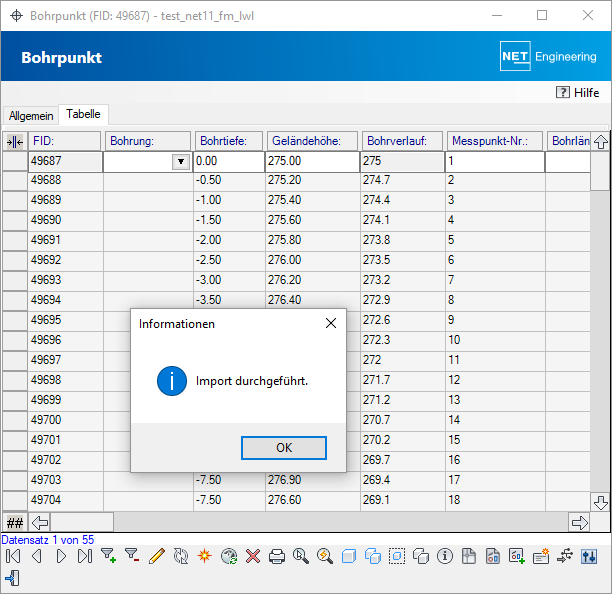612x594 pixels.
Task: Click the Bohrverlauf value 273.2
Action: click(x=403, y=280)
